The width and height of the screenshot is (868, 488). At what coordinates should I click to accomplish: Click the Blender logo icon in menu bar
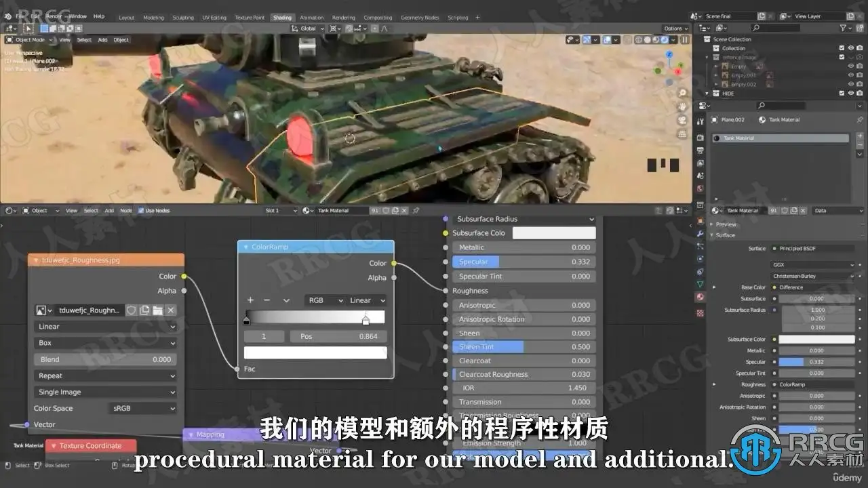(7, 16)
